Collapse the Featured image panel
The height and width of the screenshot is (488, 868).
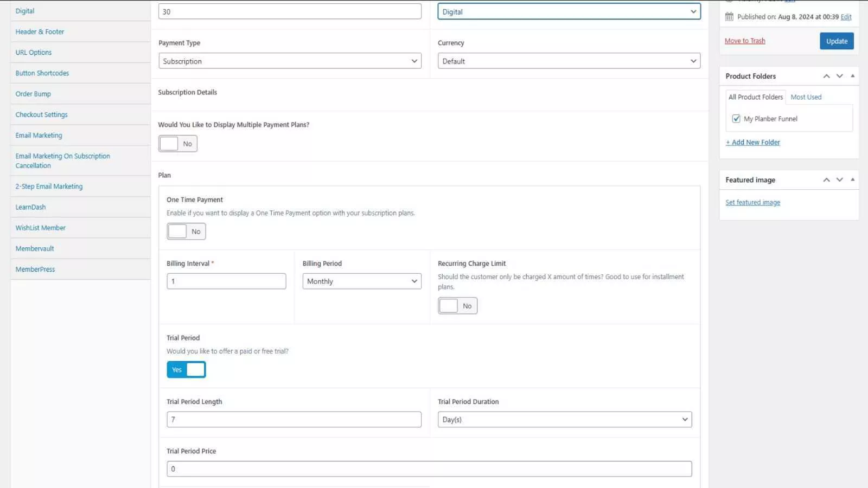click(x=852, y=180)
